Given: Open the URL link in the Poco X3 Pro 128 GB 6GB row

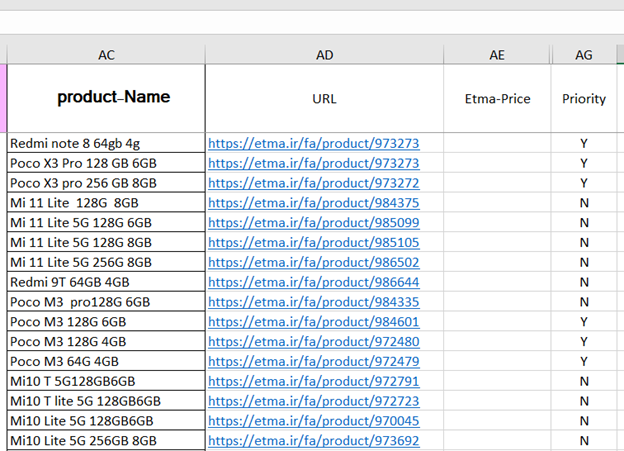Looking at the screenshot, I should coord(314,163).
